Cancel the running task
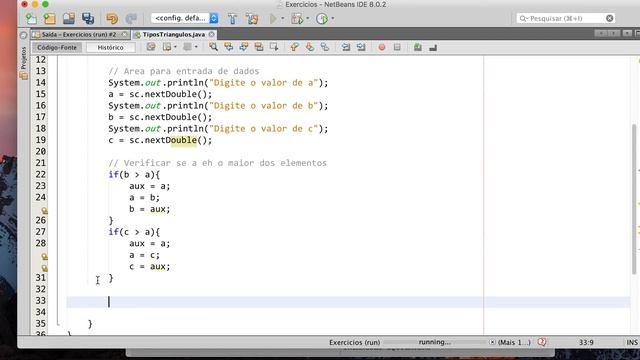 tap(492, 342)
